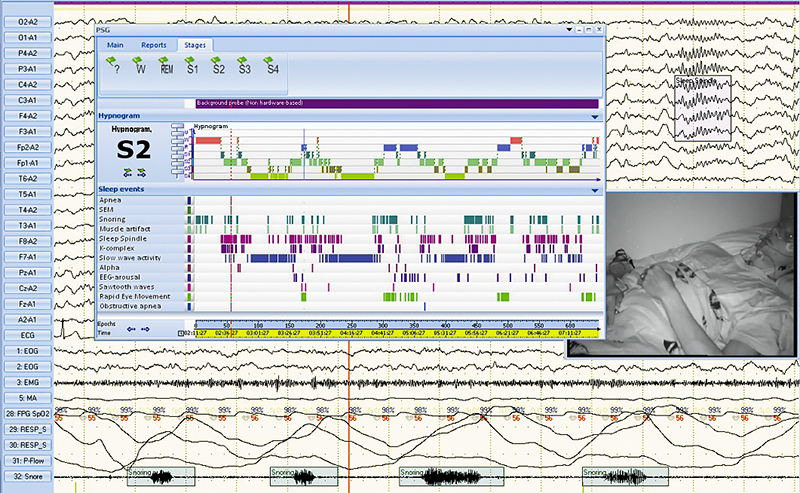800x493 pixels.
Task: Toggle Rapid Eye Movement event color marker
Action: coord(189,296)
